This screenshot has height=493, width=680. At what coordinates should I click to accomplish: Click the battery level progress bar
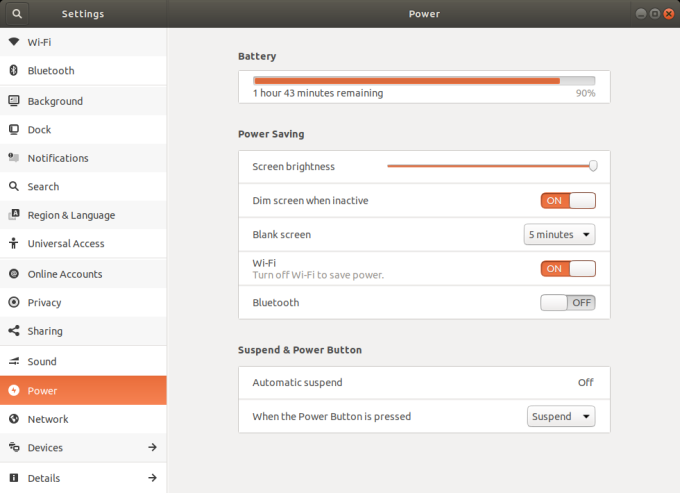423,80
